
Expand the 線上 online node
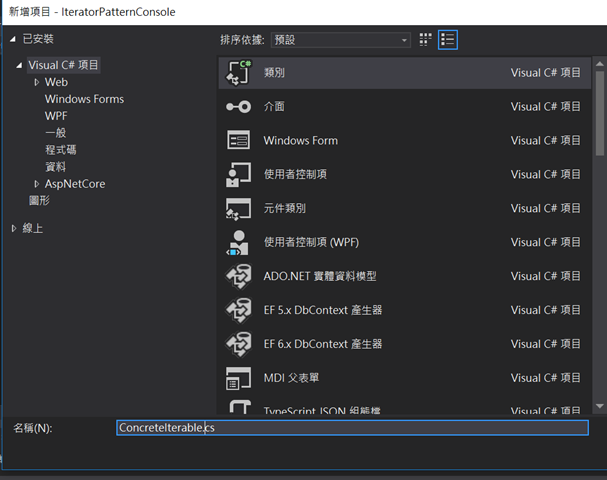14,228
